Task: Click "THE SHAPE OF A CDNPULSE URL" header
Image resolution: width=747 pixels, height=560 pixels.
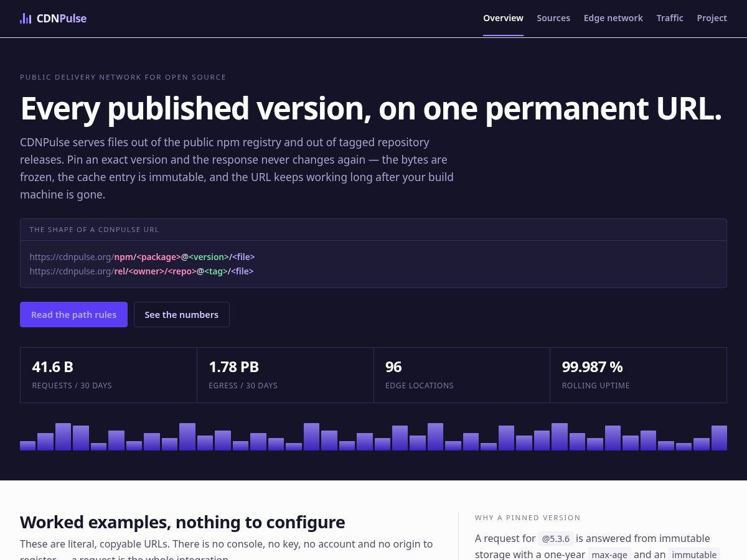Action: click(94, 230)
